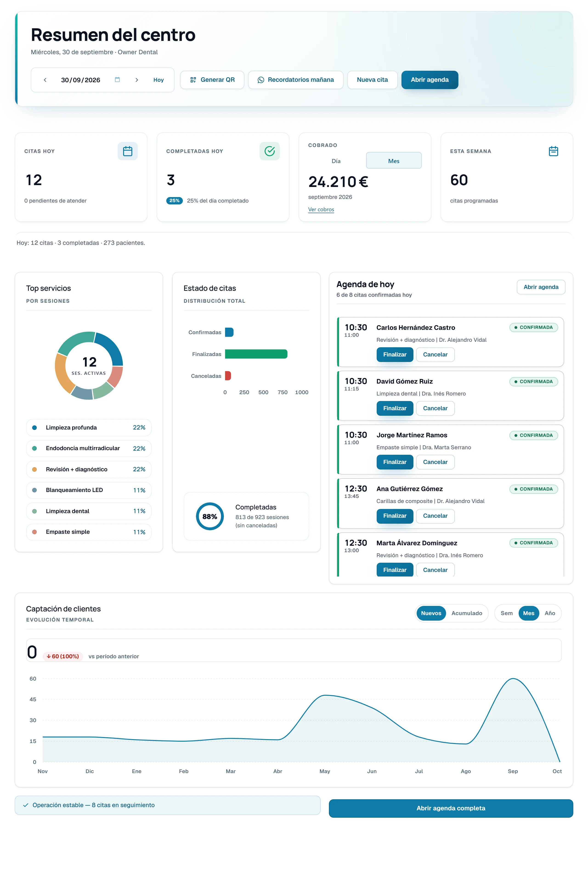
Task: Cancelar David Gómez Ruiz appointment
Action: click(435, 408)
